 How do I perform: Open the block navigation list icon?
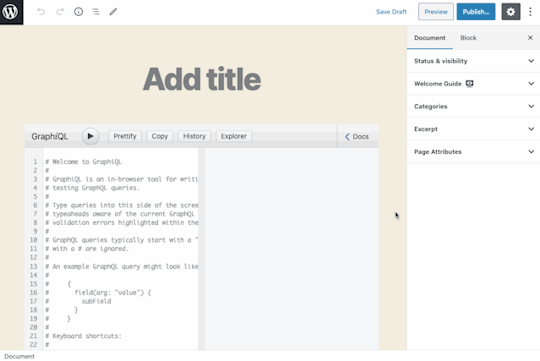[96, 12]
